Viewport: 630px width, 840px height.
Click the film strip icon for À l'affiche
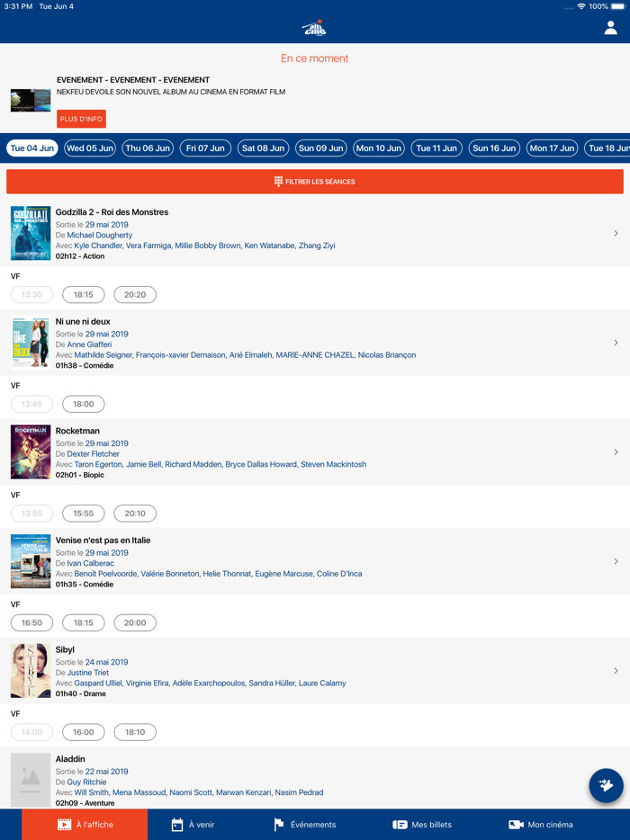click(x=64, y=825)
